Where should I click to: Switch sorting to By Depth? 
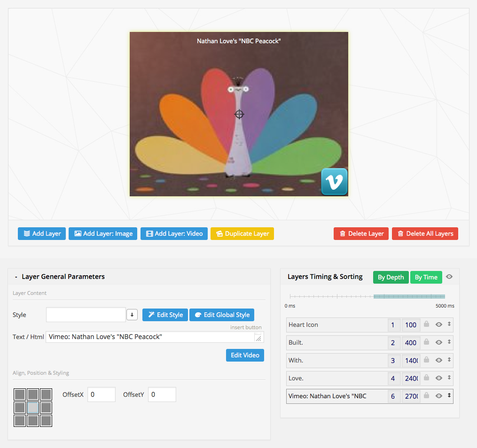point(391,277)
